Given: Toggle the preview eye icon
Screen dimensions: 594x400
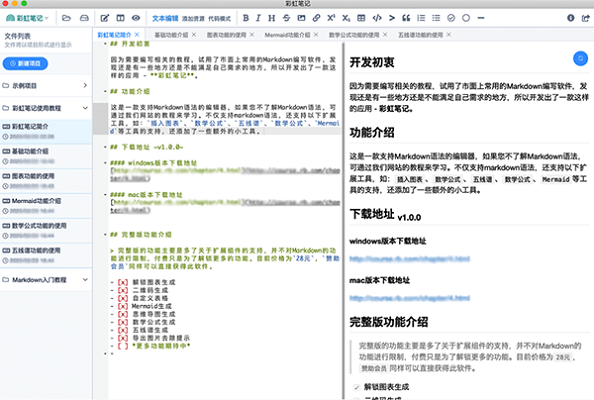Looking at the screenshot, I should pos(136,18).
